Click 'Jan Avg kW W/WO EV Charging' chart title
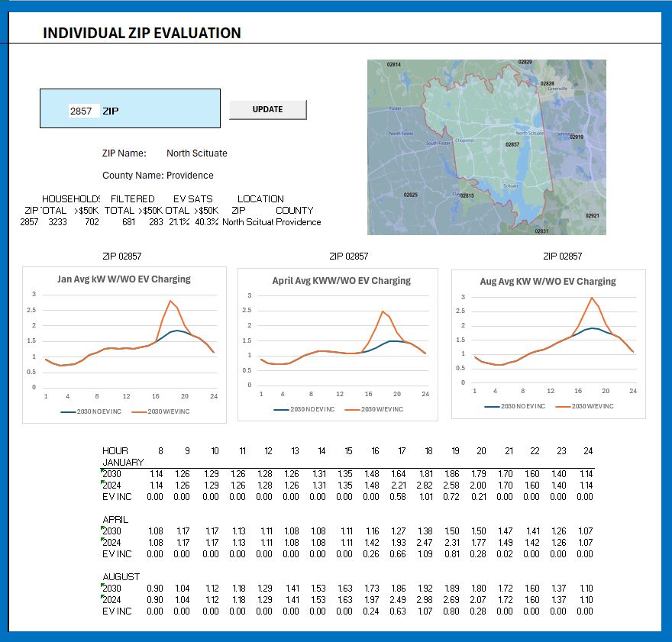The width and height of the screenshot is (672, 642). pos(124,279)
